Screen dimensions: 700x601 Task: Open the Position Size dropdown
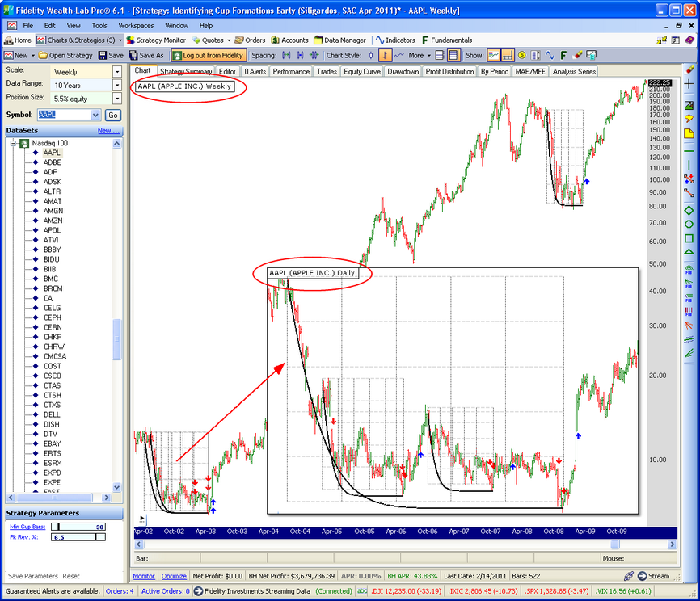tap(117, 99)
